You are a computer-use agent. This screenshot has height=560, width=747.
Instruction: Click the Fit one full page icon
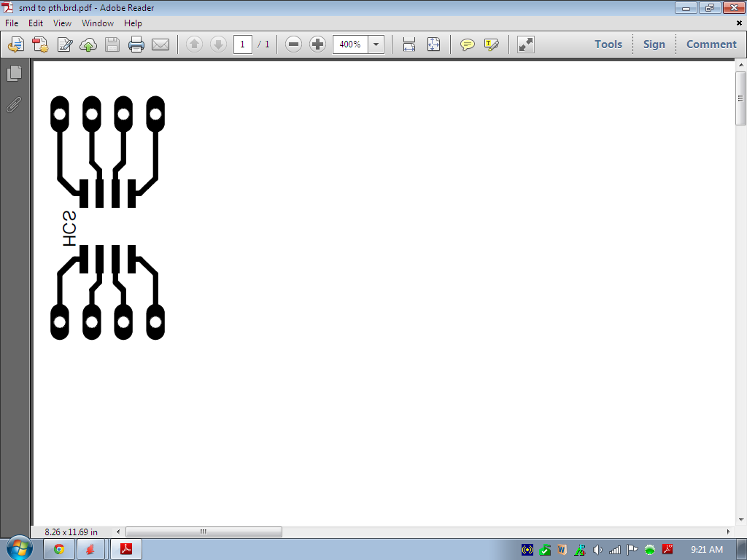pyautogui.click(x=433, y=44)
